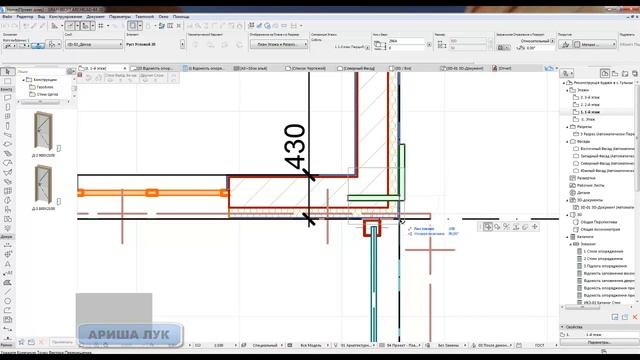Toggle surface override icon beside Металл
Image resolution: width=640 pixels, height=360 pixels.
(x=566, y=44)
